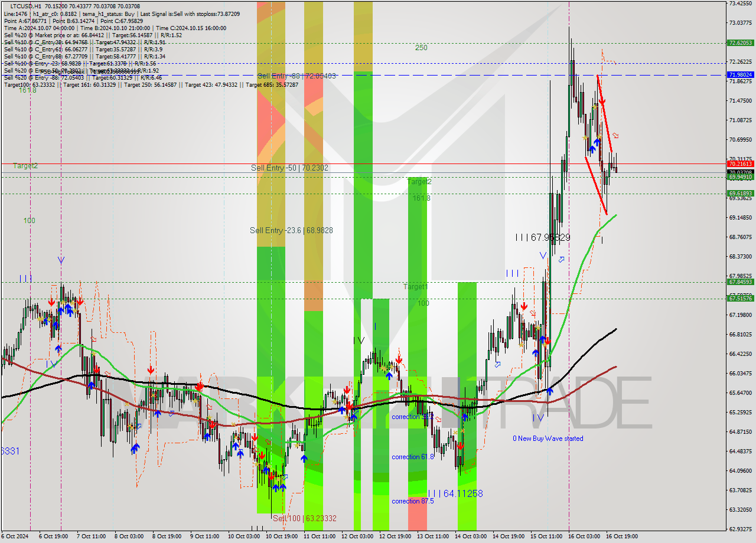
Task: Click the 73.03470 price axis value
Action: [x=741, y=22]
